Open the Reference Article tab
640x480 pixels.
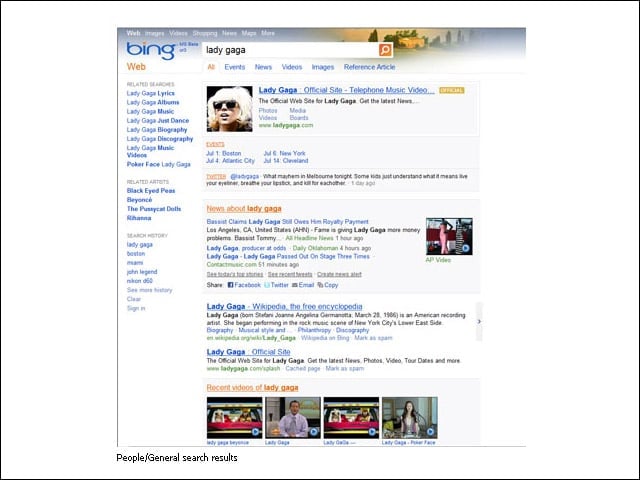click(369, 67)
